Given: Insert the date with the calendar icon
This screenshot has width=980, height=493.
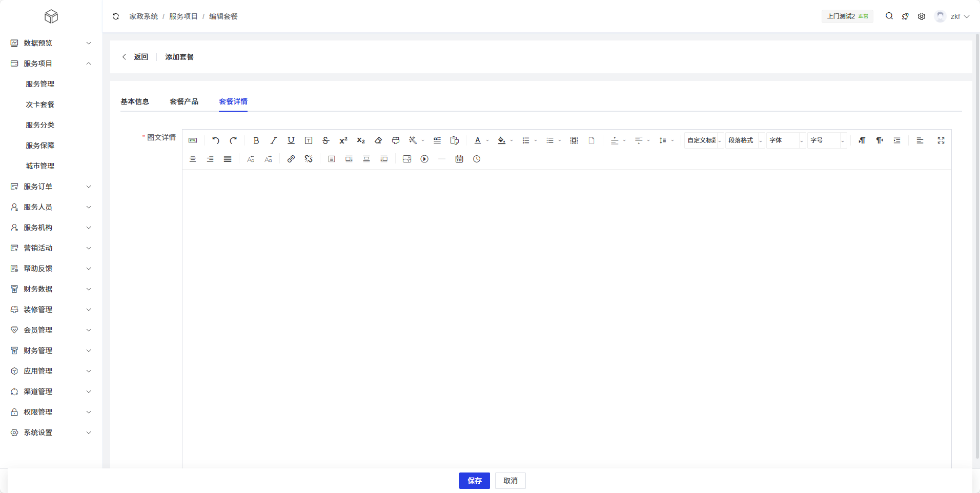Looking at the screenshot, I should pyautogui.click(x=459, y=159).
